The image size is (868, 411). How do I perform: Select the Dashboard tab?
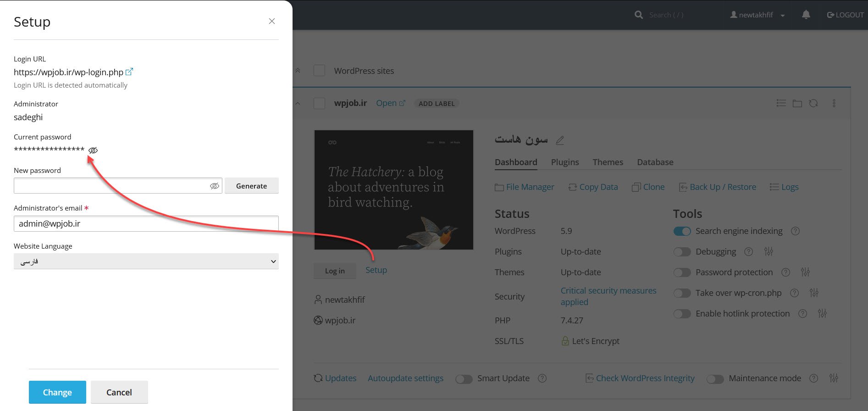coord(516,162)
